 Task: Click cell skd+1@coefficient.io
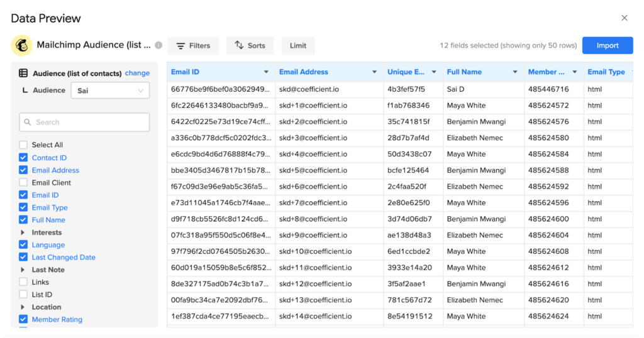(330, 106)
